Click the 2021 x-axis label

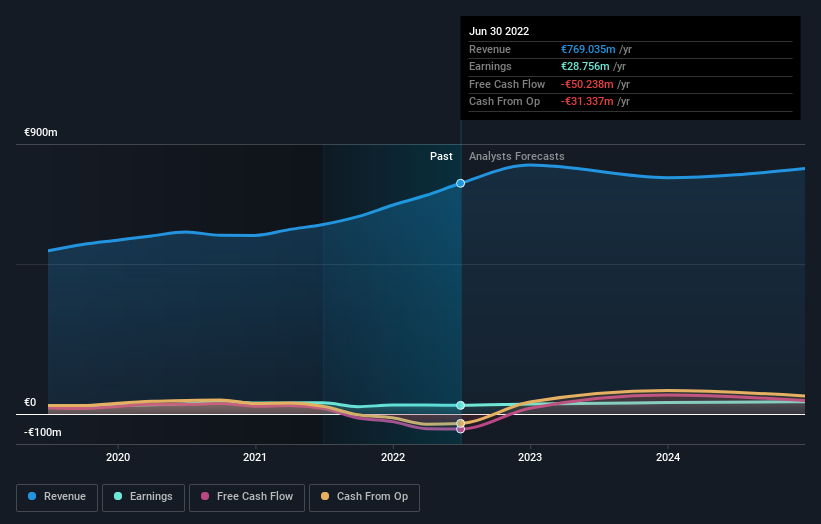tap(254, 457)
